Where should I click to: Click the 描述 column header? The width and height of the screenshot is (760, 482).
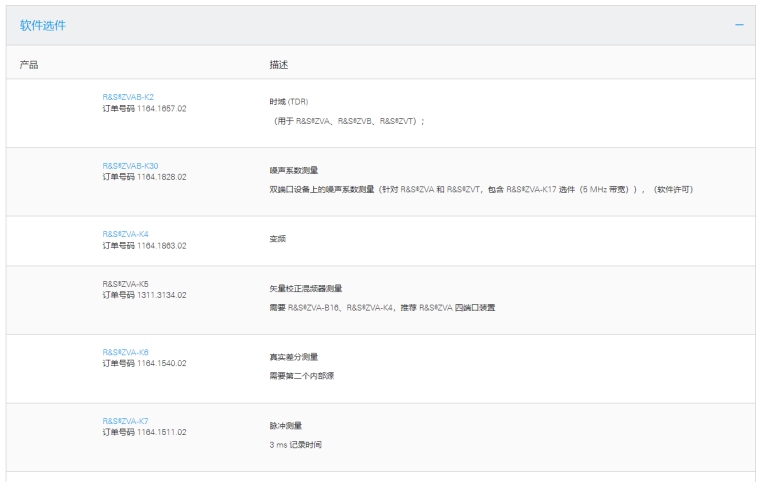(278, 64)
